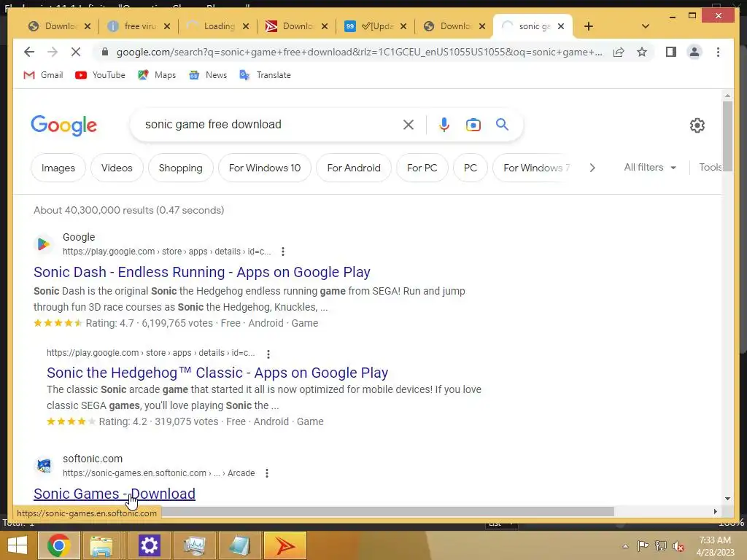Open News bookmark
The height and width of the screenshot is (560, 747).
click(x=208, y=75)
